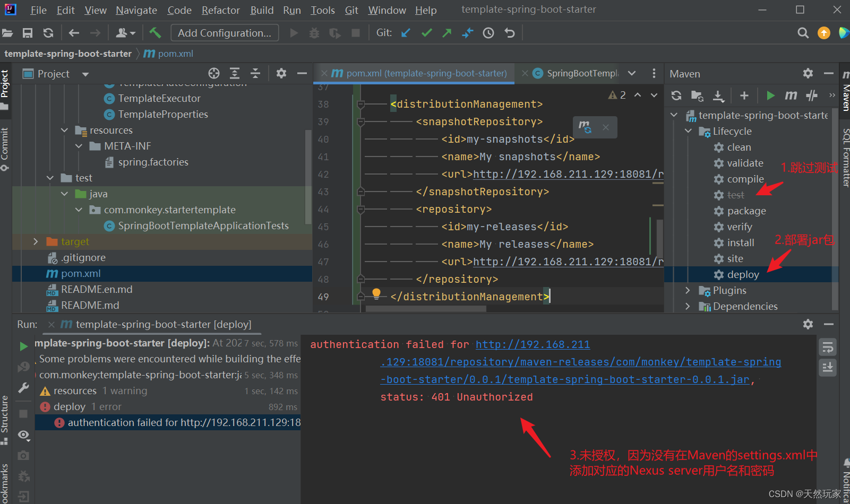Collapse the resources folder
The width and height of the screenshot is (850, 504).
pyautogui.click(x=65, y=130)
